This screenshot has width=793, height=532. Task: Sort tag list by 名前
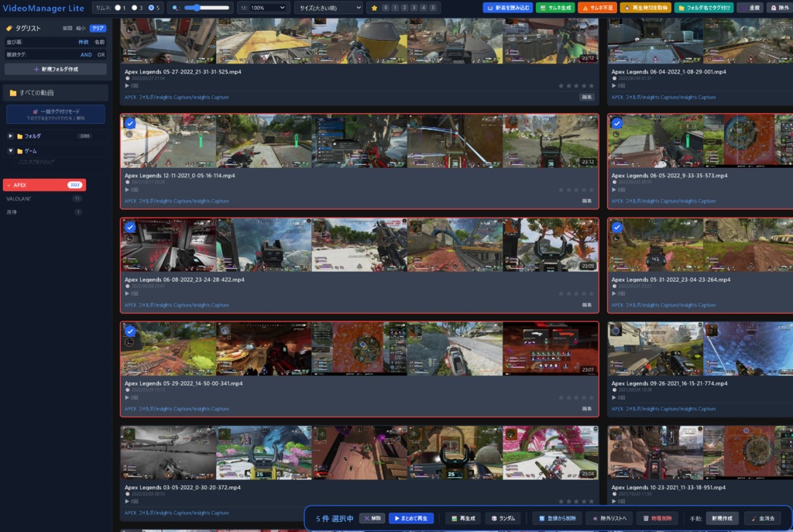click(100, 42)
